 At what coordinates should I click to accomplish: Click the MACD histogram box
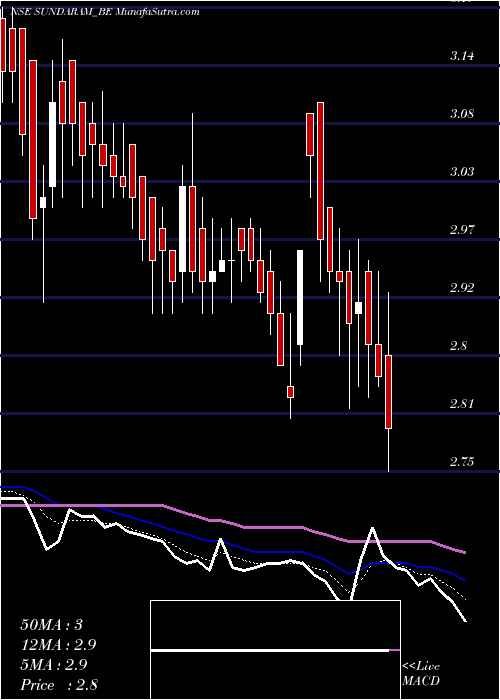(275, 650)
